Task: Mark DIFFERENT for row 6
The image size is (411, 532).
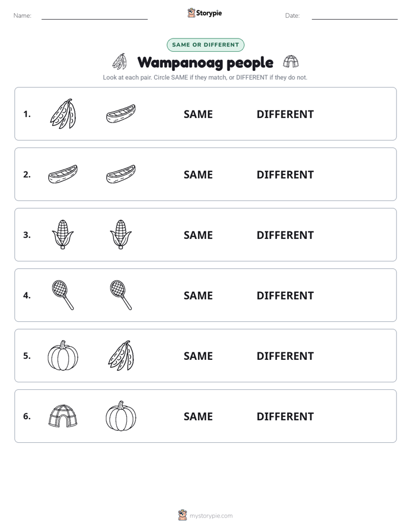Action: [285, 416]
